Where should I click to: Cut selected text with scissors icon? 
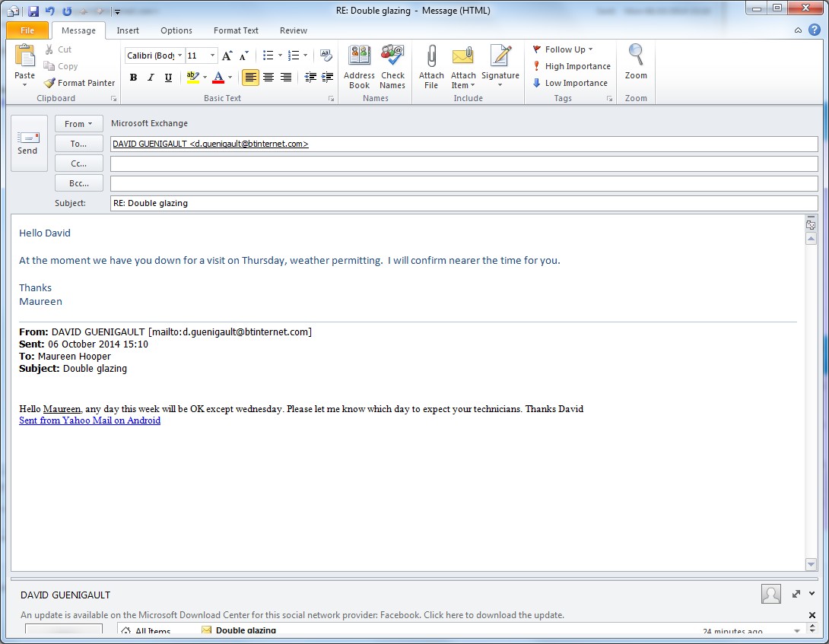pyautogui.click(x=58, y=49)
